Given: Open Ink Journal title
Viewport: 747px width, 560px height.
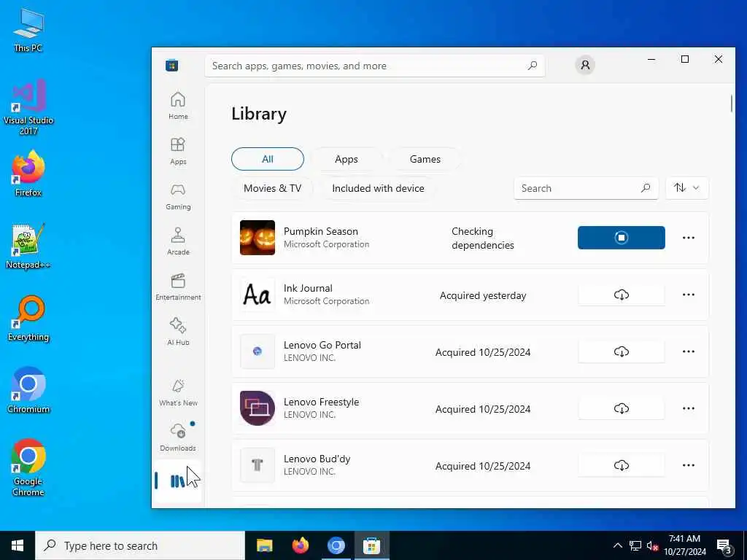Looking at the screenshot, I should [308, 288].
